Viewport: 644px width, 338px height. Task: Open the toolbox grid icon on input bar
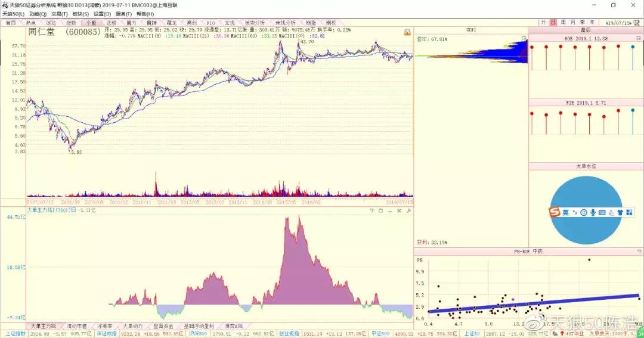(x=629, y=212)
